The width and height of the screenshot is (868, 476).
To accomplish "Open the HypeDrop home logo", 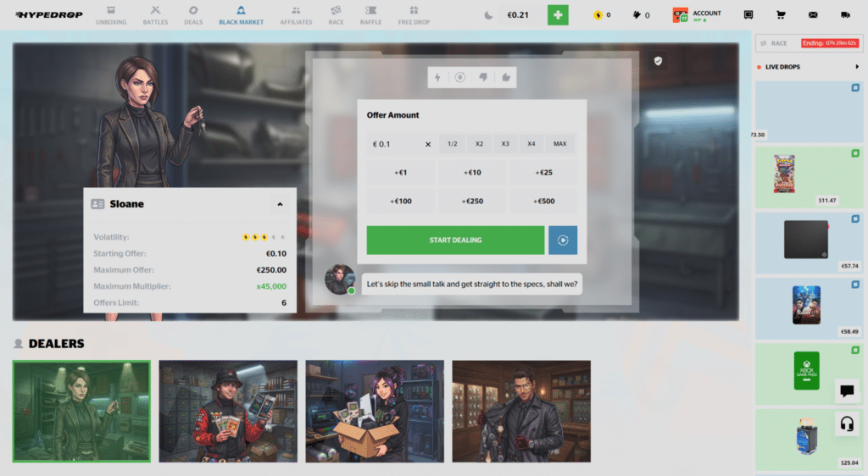I will point(48,15).
